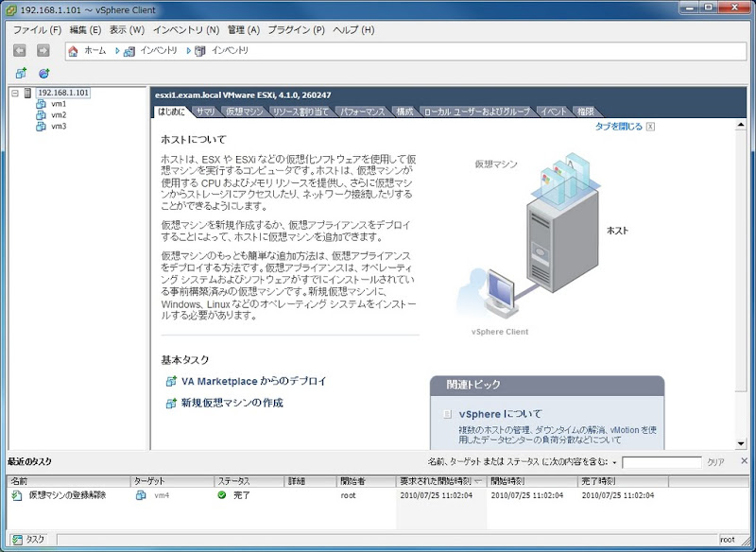Click the 名前 column header in tasks
Viewport: 756px width, 552px height.
click(69, 481)
